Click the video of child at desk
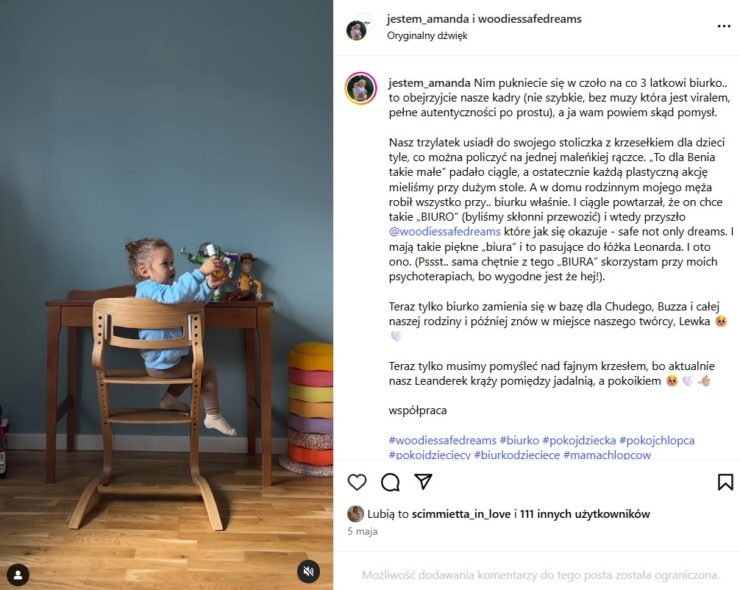The width and height of the screenshot is (740, 590). click(166, 295)
